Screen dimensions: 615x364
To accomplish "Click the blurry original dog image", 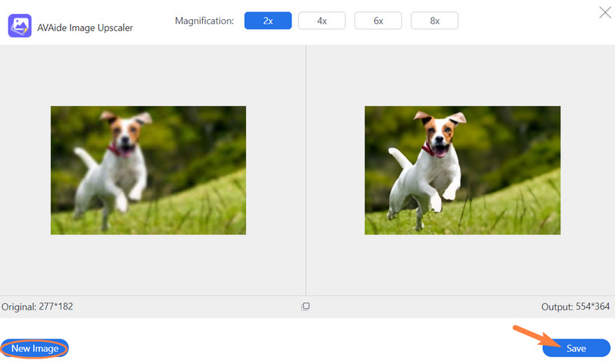I will coord(148,170).
